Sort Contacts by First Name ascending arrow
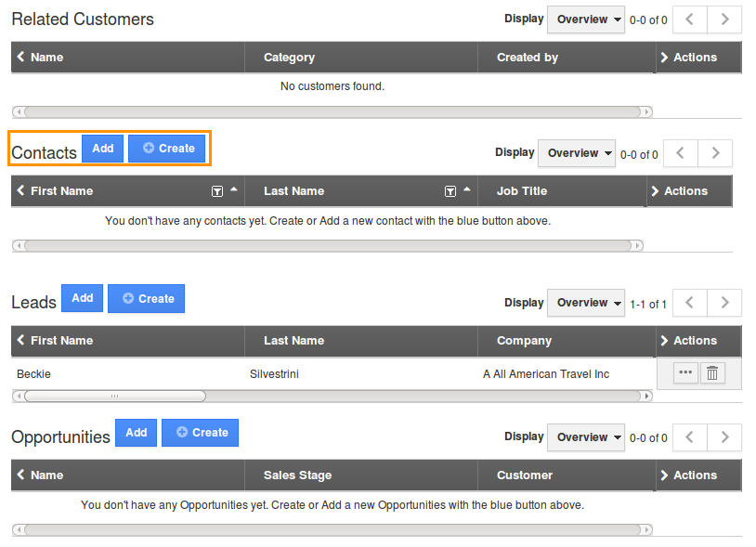Screen dimensions: 756x547 pyautogui.click(x=234, y=189)
